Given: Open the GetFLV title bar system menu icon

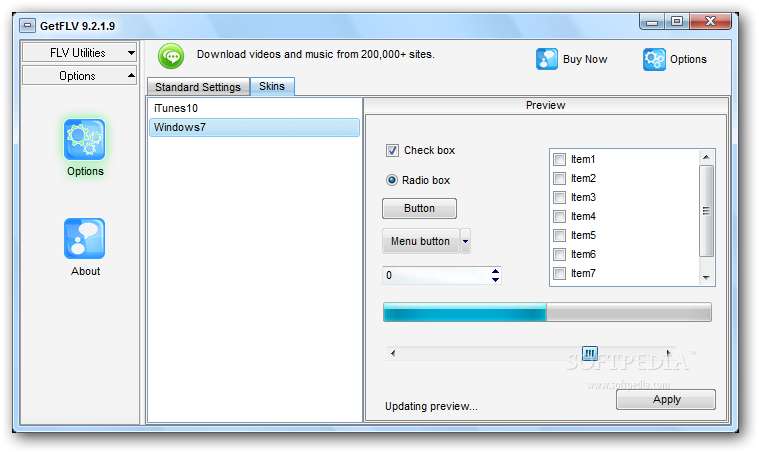Looking at the screenshot, I should pos(28,26).
